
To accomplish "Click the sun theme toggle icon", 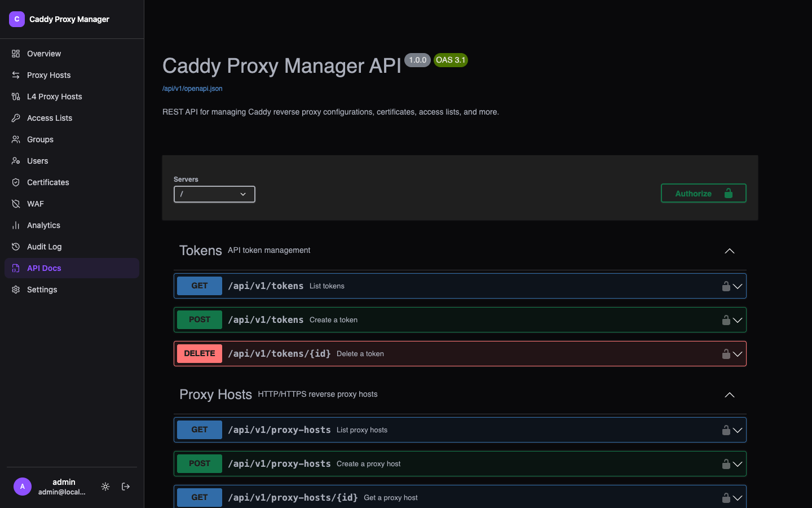I will pyautogui.click(x=105, y=487).
